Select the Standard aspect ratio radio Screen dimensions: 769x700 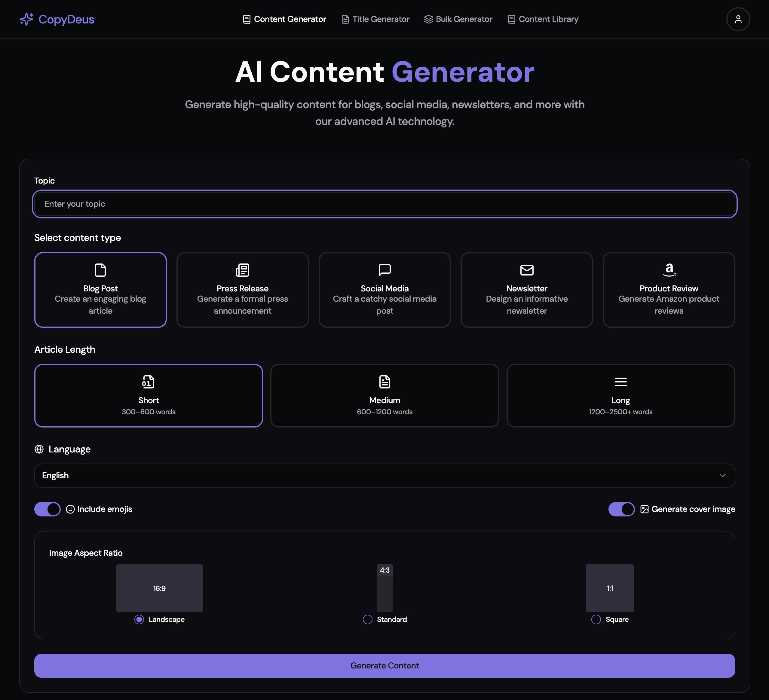pos(367,619)
